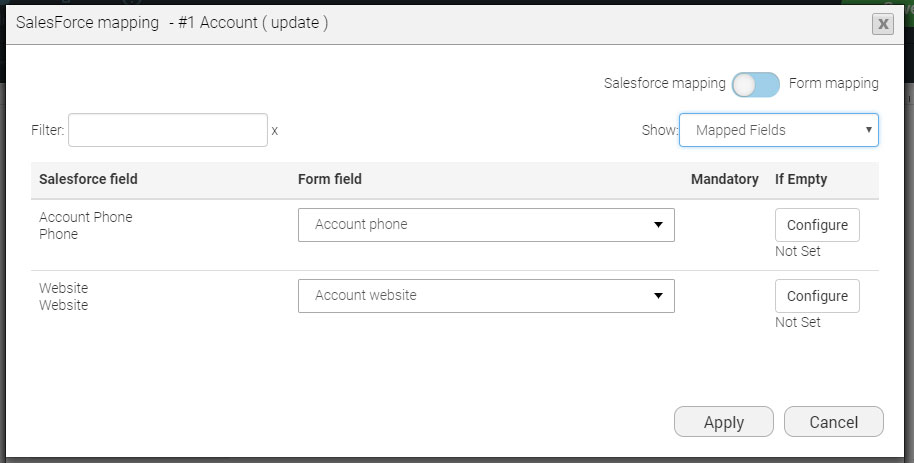914x463 pixels.
Task: Clear the filter with the small x
Action: [275, 130]
